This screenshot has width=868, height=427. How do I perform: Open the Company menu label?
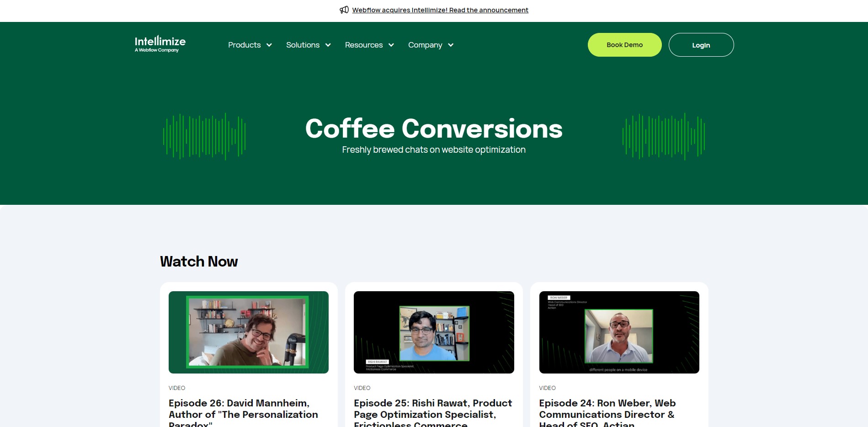425,45
